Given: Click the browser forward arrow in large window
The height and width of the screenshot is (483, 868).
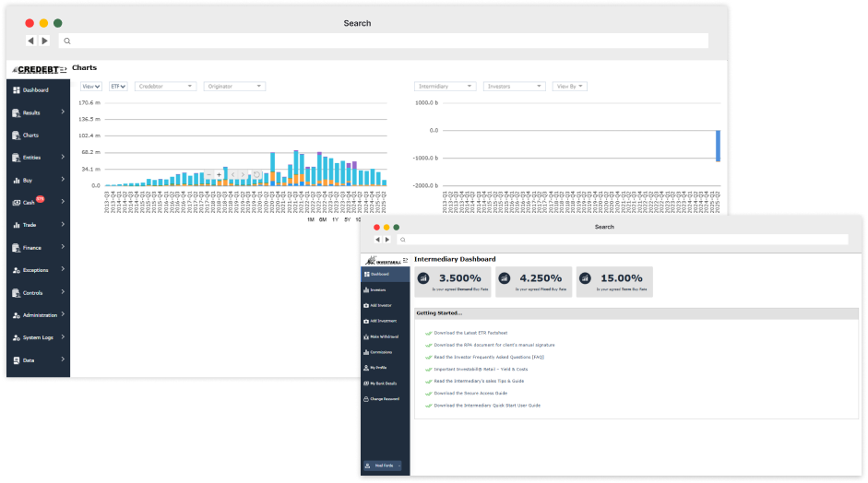Looking at the screenshot, I should coord(45,41).
